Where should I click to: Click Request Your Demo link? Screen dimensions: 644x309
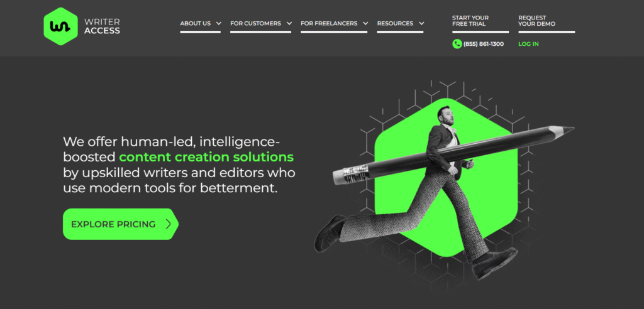click(x=537, y=21)
